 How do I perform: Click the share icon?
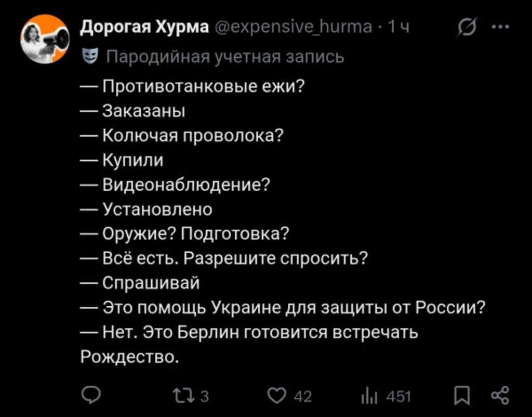point(499,397)
